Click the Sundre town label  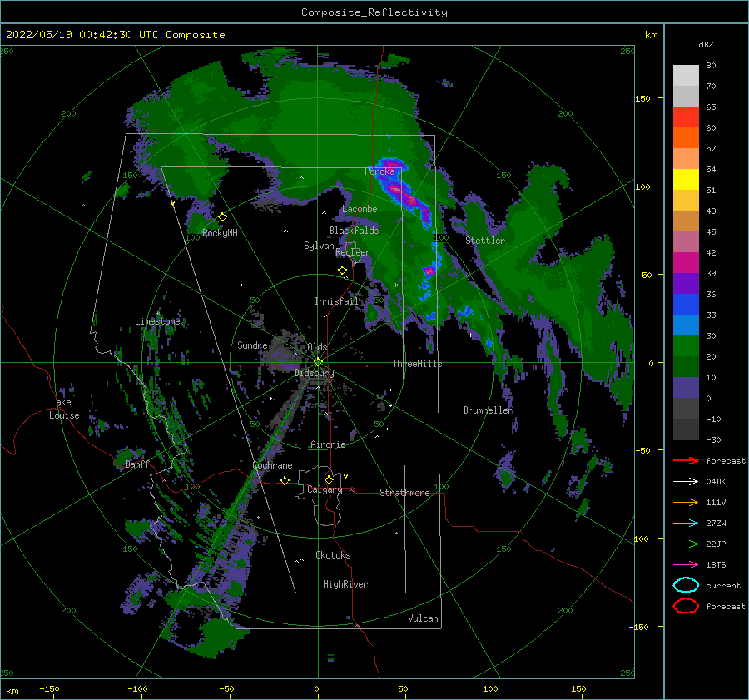tap(252, 345)
